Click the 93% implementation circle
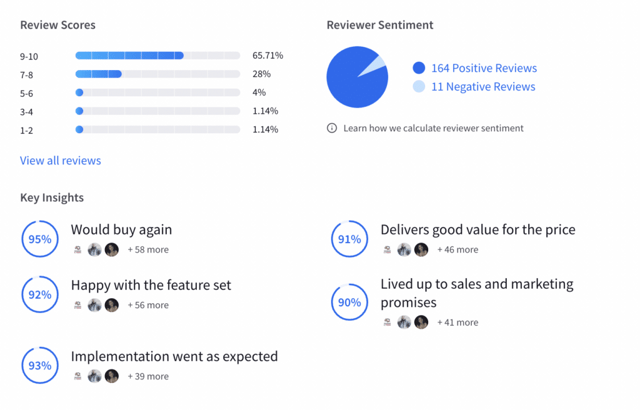The image size is (640, 410). [40, 366]
